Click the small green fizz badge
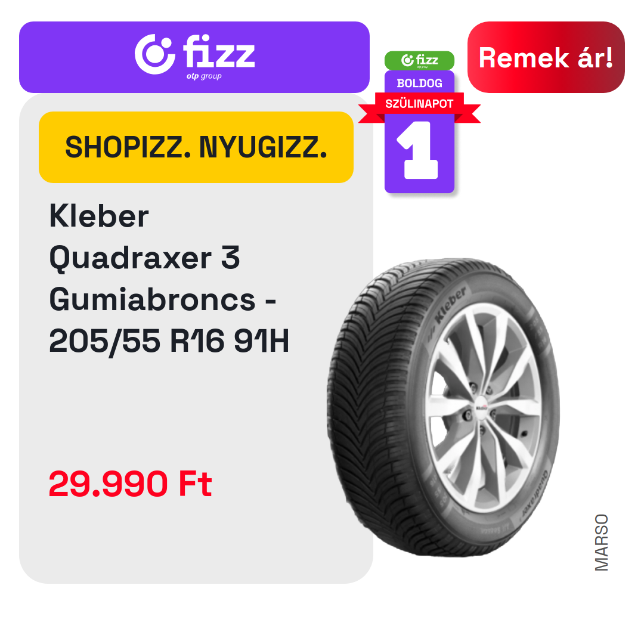Image resolution: width=644 pixels, height=644 pixels. 419,60
